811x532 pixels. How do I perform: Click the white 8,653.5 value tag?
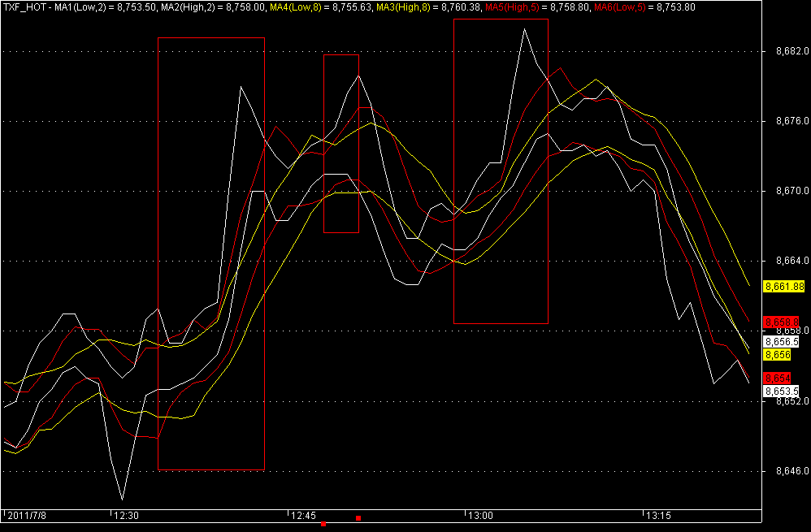tap(782, 391)
